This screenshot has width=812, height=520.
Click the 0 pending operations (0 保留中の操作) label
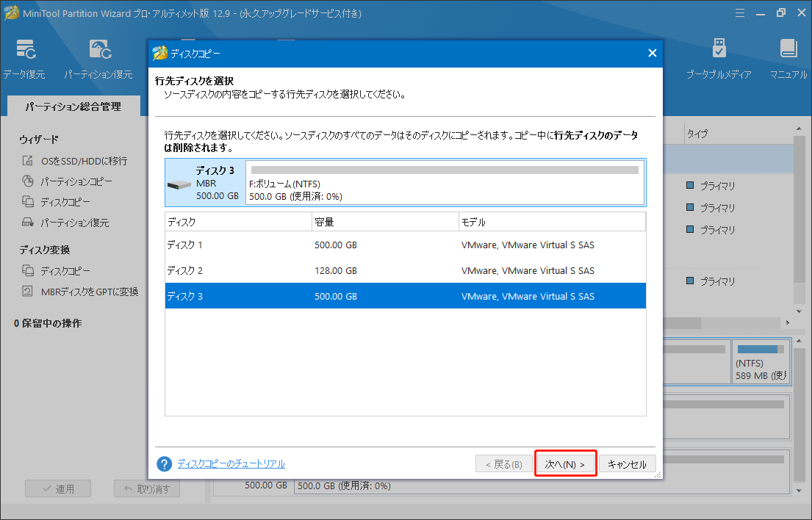click(x=48, y=323)
